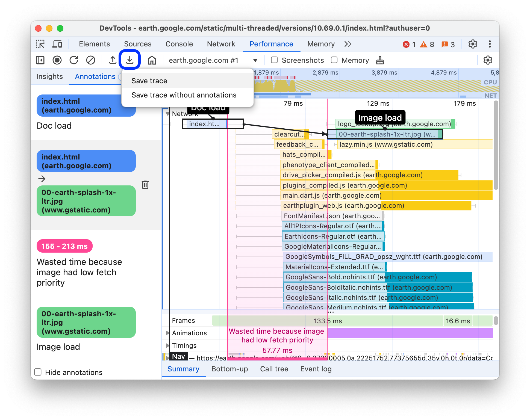The image size is (530, 420).
Task: Click the DevTools settings gear icon
Action: coord(473,44)
